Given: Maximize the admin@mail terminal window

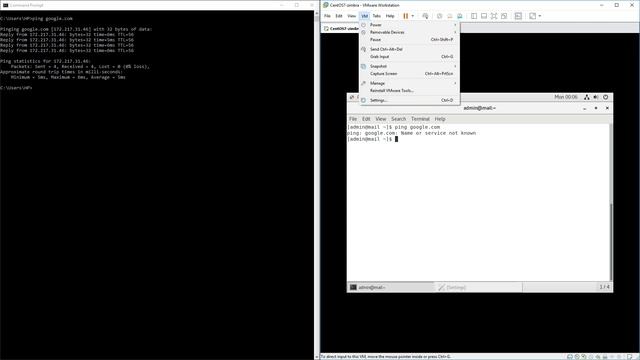Looking at the screenshot, I should [596, 108].
